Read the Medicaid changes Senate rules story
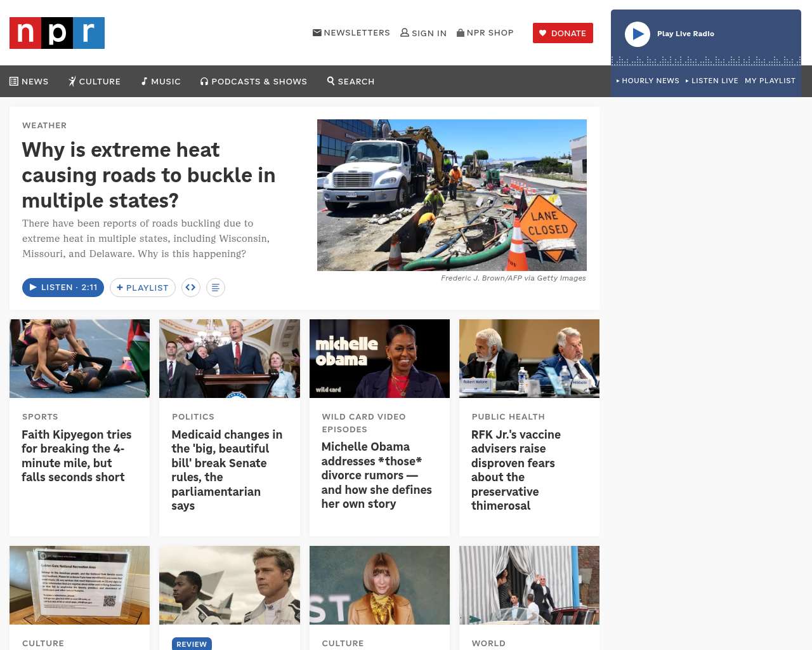This screenshot has width=812, height=650. coord(227,470)
